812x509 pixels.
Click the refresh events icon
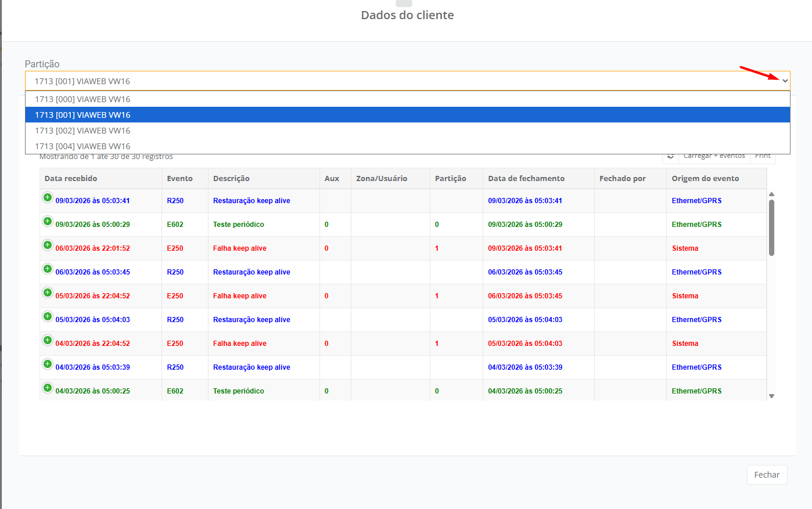670,157
